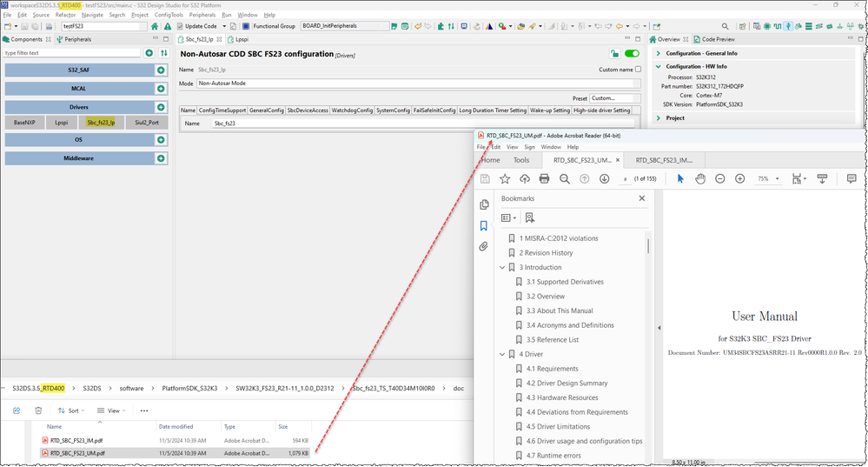
Task: Click the warning triangle icon in S32DS toolbar
Action: point(167,26)
